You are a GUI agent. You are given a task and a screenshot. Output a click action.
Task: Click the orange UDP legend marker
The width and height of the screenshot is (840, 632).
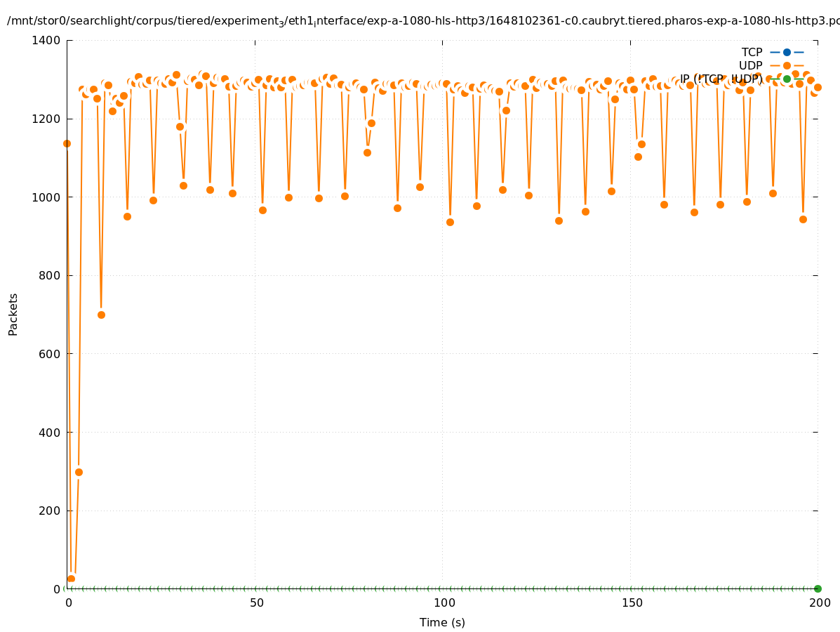point(787,65)
